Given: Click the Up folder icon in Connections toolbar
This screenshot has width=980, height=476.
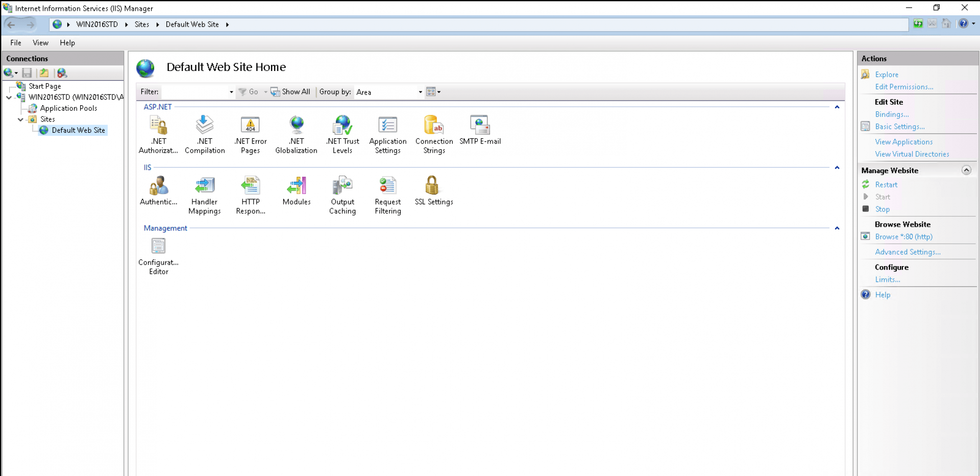Looking at the screenshot, I should tap(44, 73).
